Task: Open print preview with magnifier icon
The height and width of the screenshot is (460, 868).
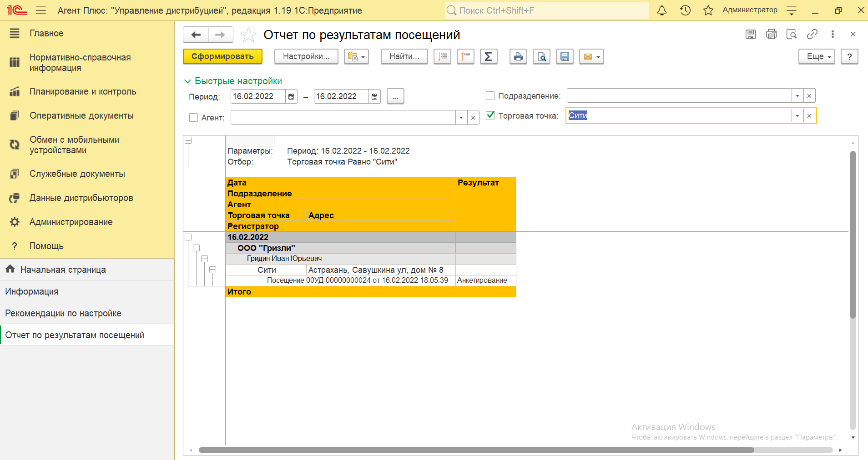Action: [x=541, y=57]
